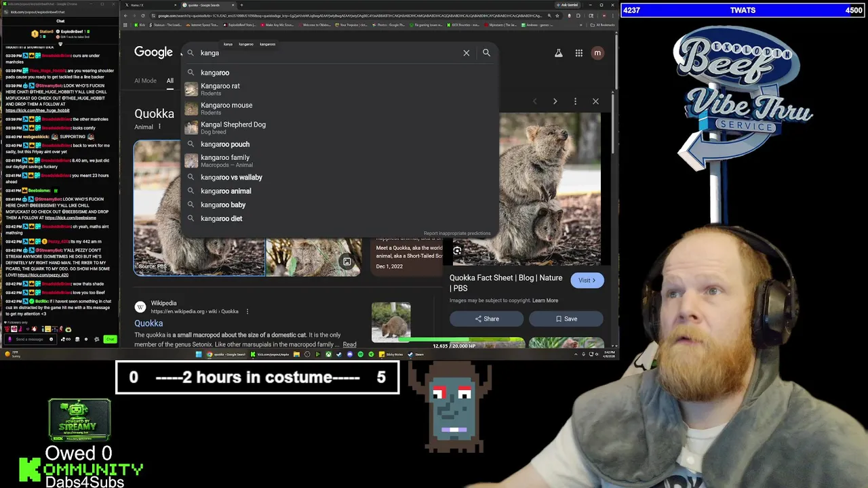The width and height of the screenshot is (868, 488).
Task: Select 'Kangal Shepherd Dog' suggestion
Action: click(x=339, y=127)
